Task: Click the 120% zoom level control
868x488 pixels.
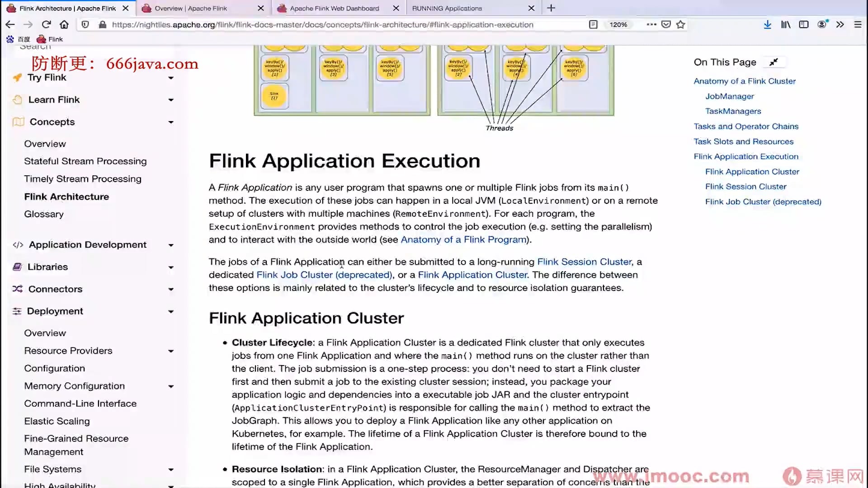Action: pos(618,24)
